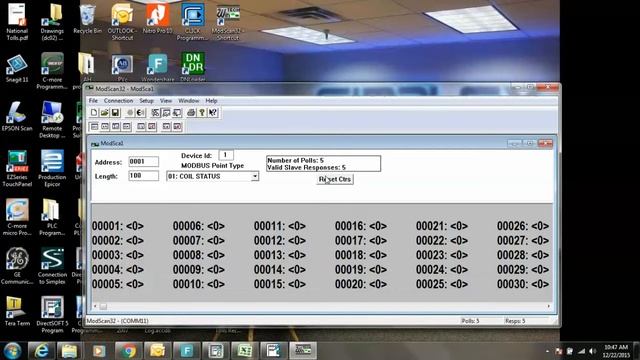Open the Windows Start menu
The width and height of the screenshot is (640, 360).
coord(12,351)
